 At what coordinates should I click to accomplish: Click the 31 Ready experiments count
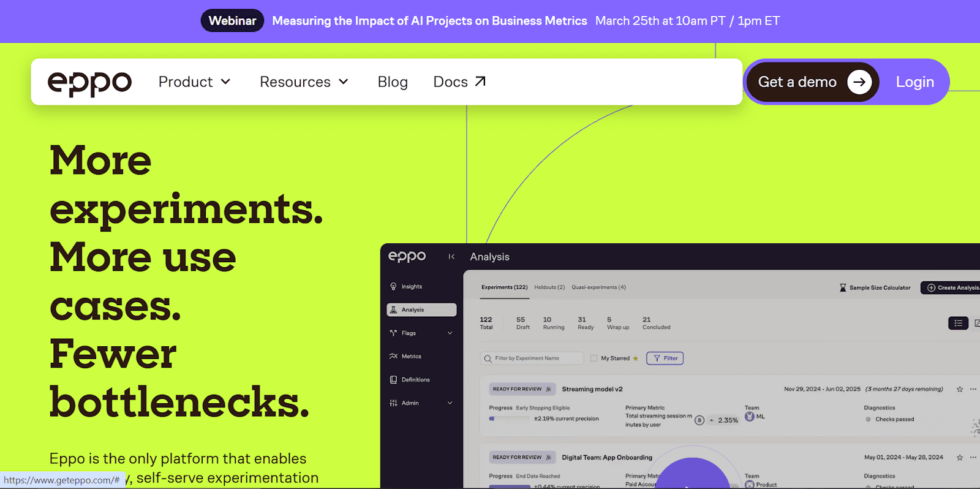pyautogui.click(x=586, y=323)
